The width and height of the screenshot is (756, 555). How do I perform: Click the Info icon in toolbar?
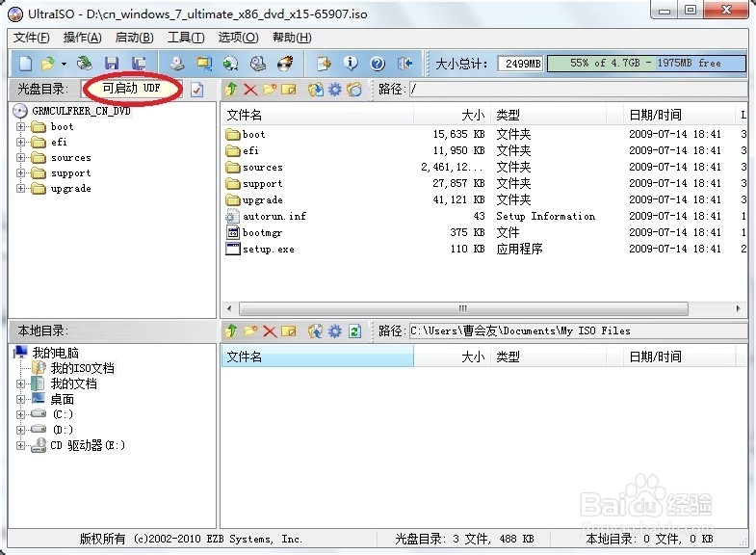click(x=351, y=64)
